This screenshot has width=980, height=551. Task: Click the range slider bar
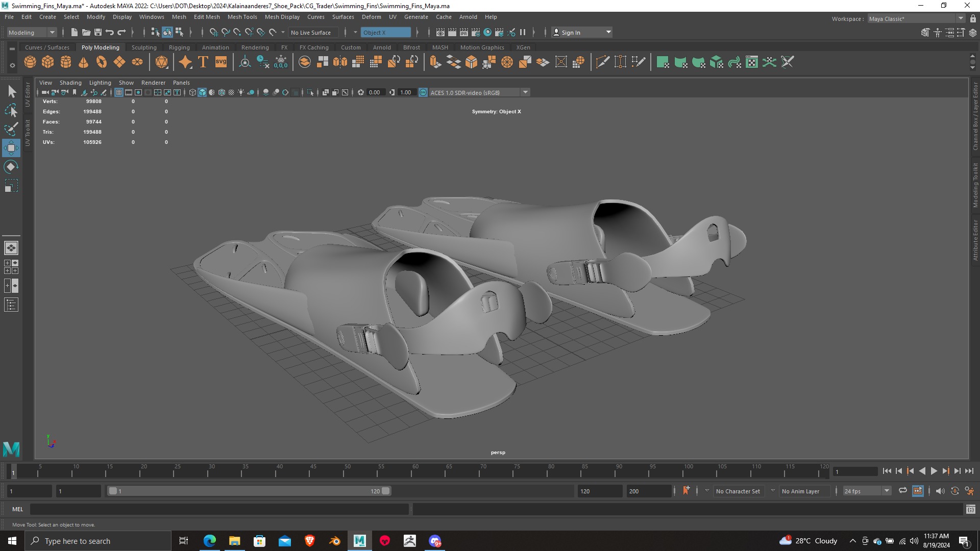249,491
